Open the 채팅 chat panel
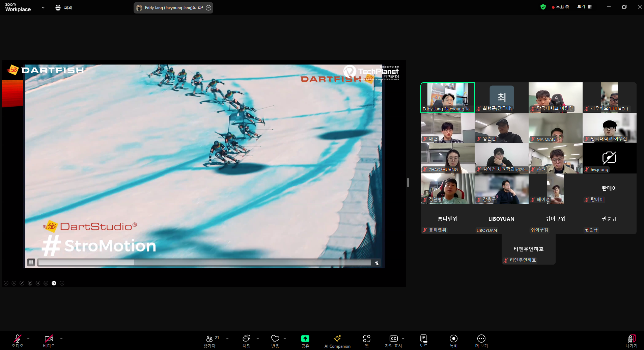Image resolution: width=644 pixels, height=350 pixels. [x=246, y=341]
